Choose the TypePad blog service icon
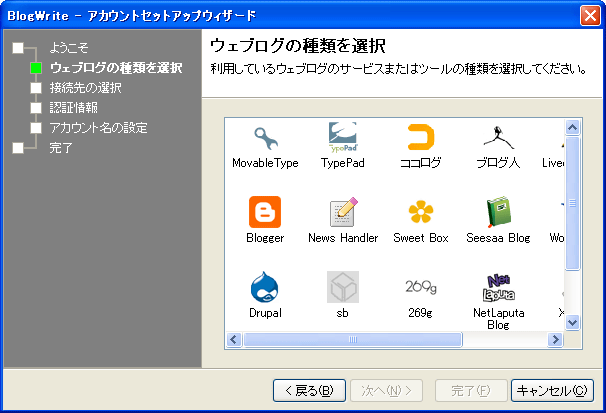606x413 pixels. [343, 137]
